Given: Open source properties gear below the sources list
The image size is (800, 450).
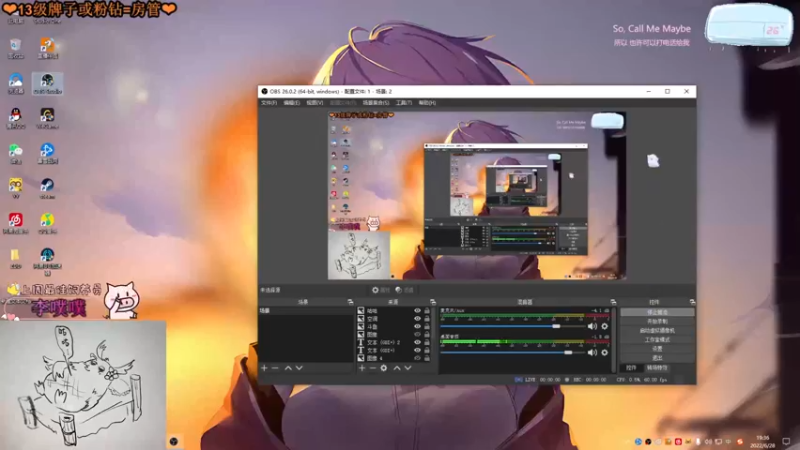Looking at the screenshot, I should 384,368.
